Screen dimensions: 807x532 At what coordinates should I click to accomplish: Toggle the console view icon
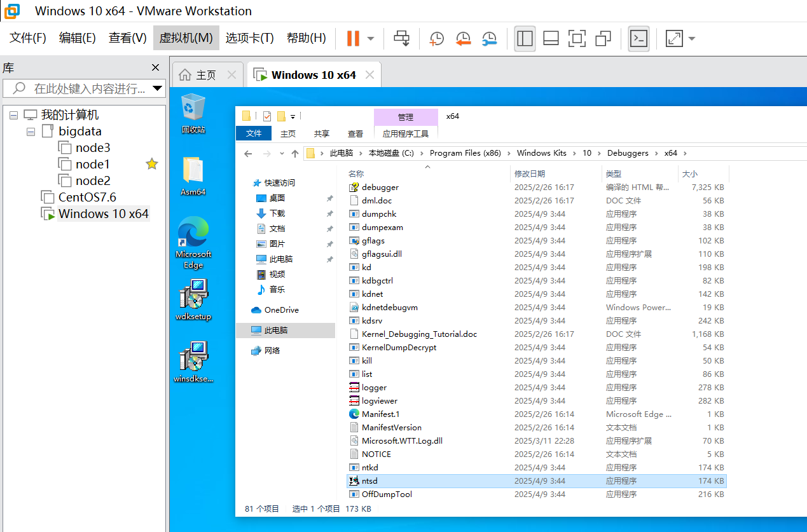pos(638,38)
